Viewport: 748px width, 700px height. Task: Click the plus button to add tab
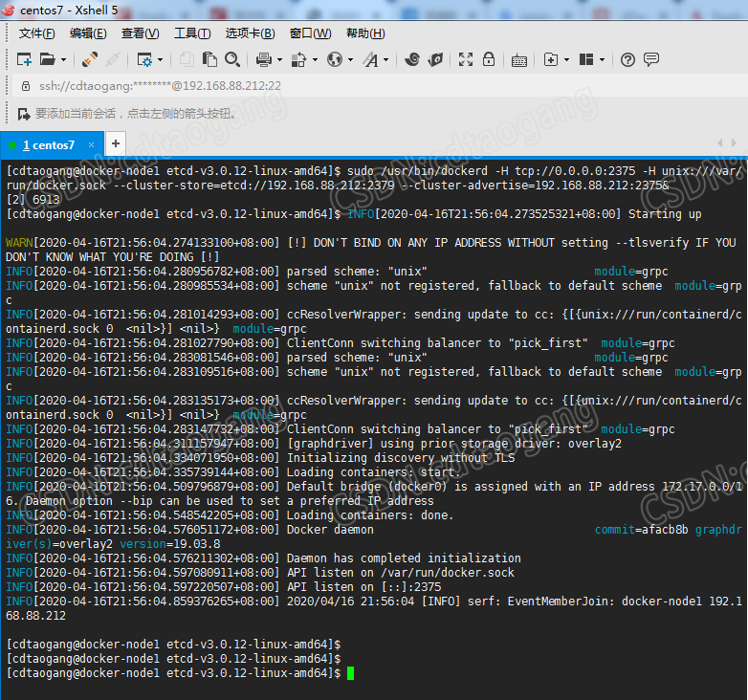point(116,143)
